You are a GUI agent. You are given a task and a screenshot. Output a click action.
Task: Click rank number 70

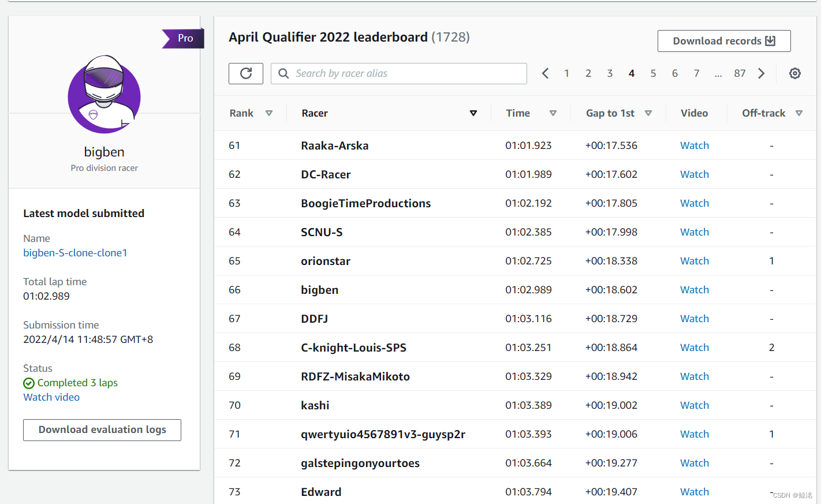234,405
